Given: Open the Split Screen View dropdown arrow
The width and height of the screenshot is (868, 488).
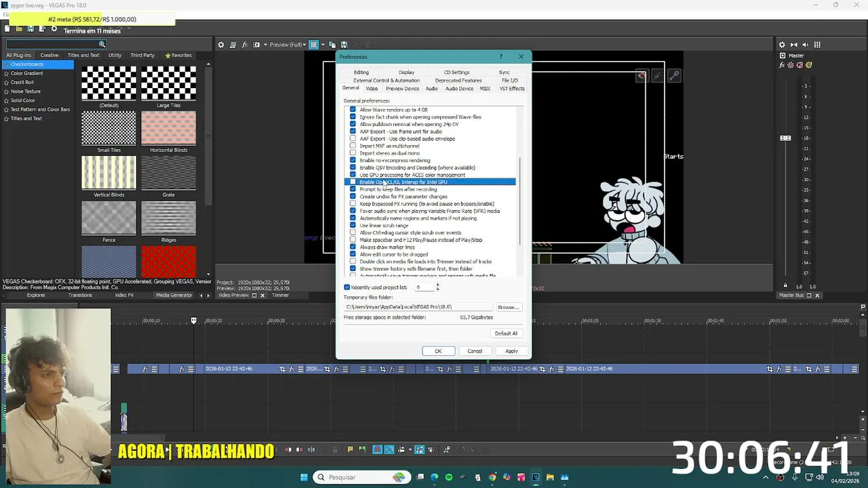Looking at the screenshot, I should [265, 45].
